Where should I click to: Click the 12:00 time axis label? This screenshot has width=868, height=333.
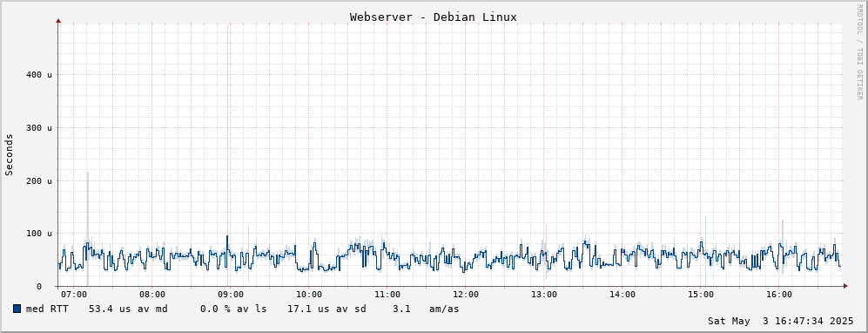click(x=466, y=295)
